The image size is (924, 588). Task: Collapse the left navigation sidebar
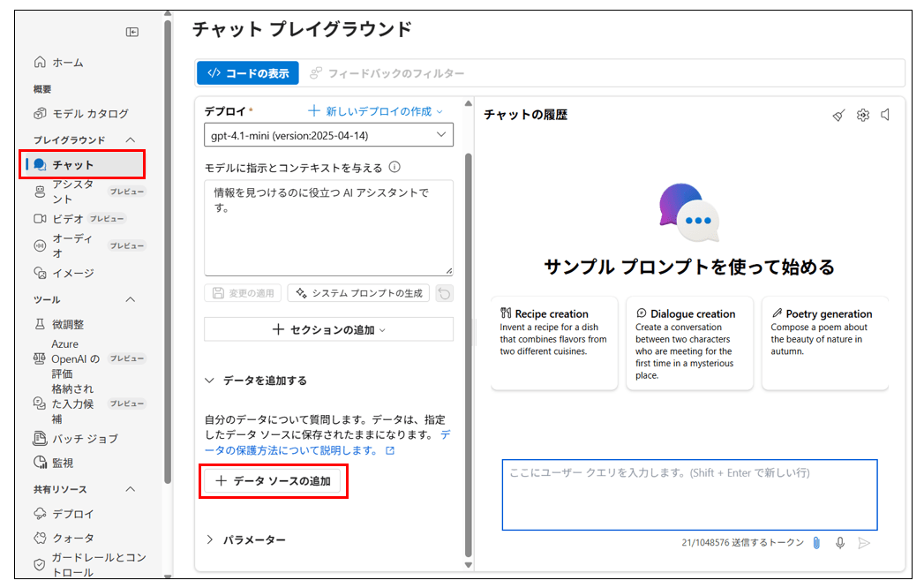[132, 33]
